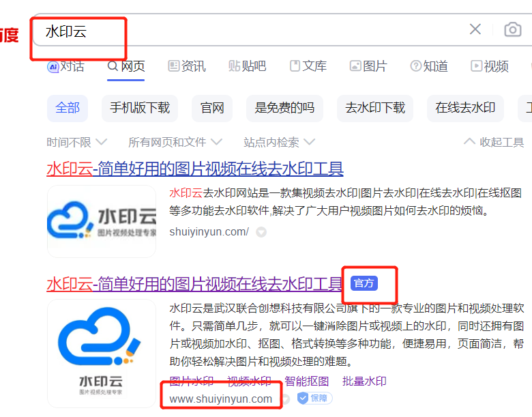This screenshot has height=417, width=532.
Task: Expand the 站点内检索 site search dropdown
Action: 279,142
